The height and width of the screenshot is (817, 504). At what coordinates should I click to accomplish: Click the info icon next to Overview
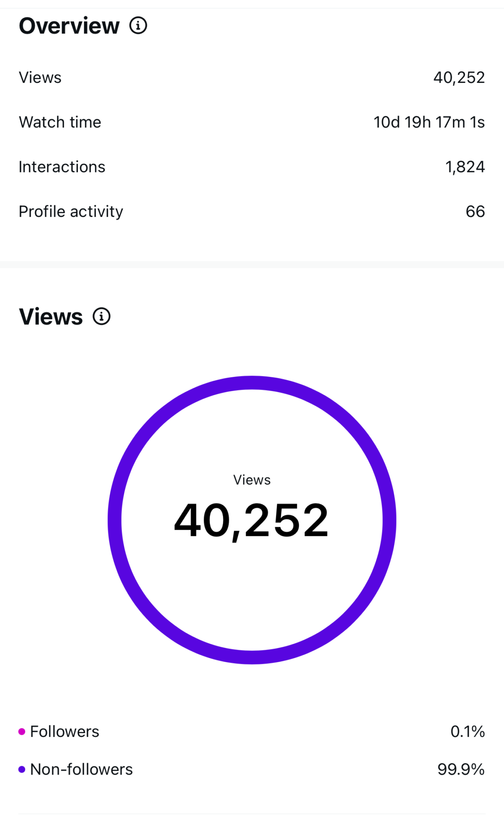point(138,26)
